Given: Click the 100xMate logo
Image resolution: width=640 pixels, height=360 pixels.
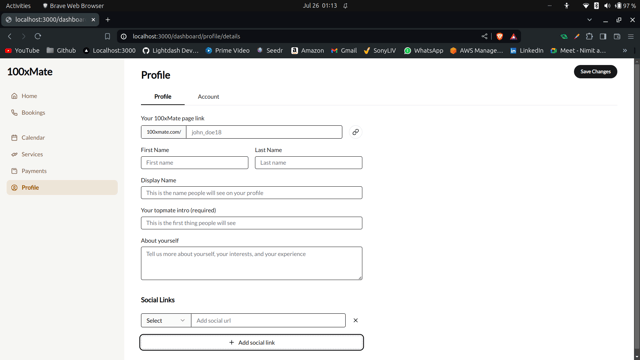Looking at the screenshot, I should (x=30, y=72).
